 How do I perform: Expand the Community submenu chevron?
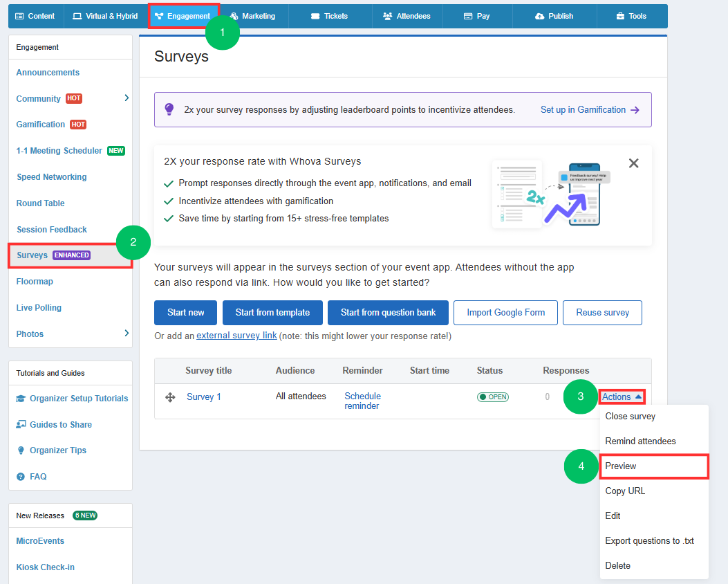pos(127,98)
